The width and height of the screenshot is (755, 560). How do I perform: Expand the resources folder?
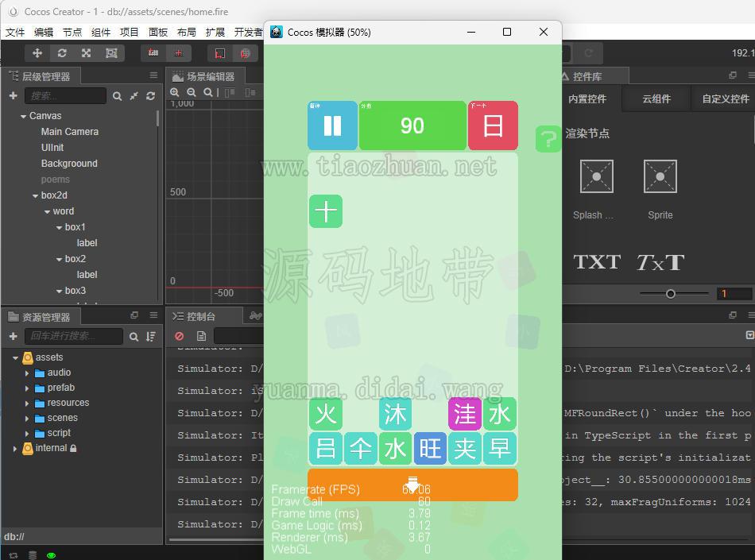click(x=27, y=404)
